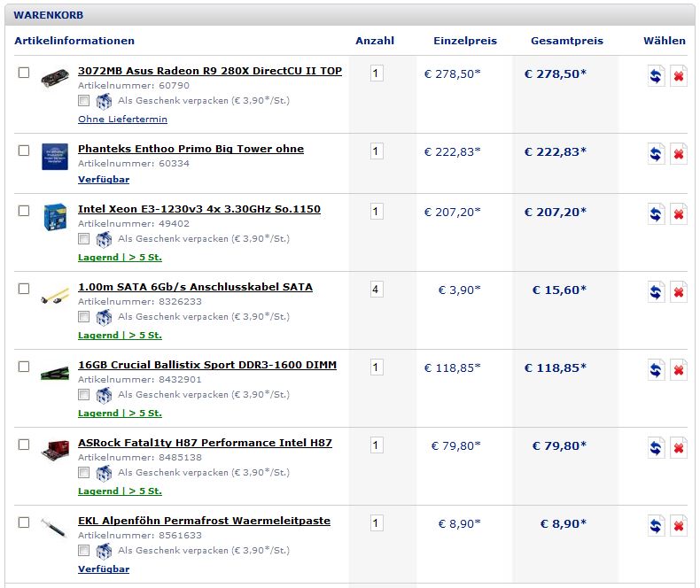Click refresh icon for Asus Radeon R9 280X
Screen dimensions: 700x588
[x=656, y=76]
